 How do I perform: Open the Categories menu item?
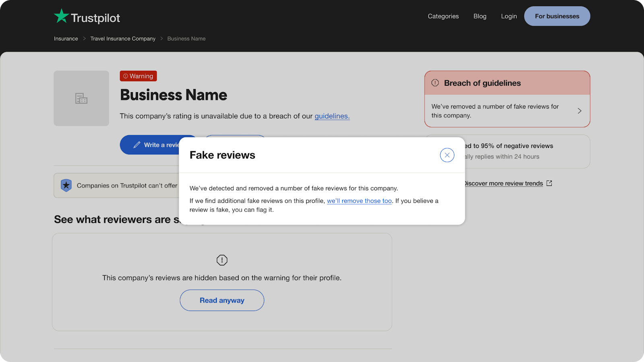pyautogui.click(x=443, y=16)
